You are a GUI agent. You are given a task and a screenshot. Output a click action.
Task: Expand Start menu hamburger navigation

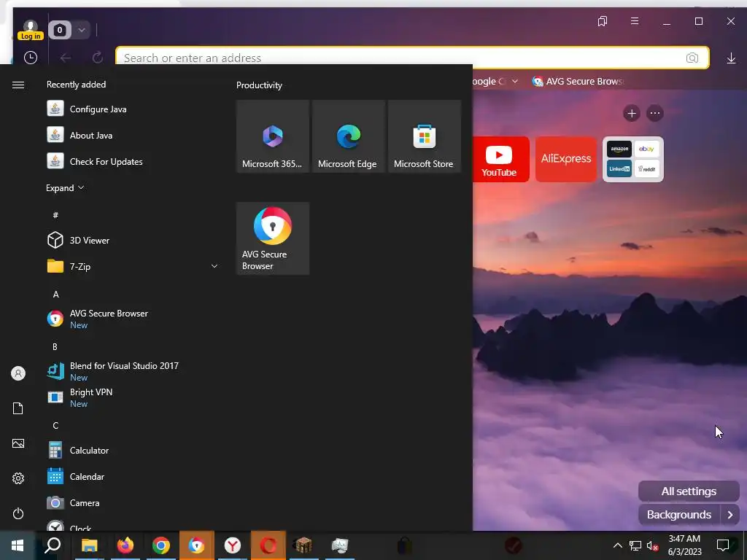click(x=18, y=85)
